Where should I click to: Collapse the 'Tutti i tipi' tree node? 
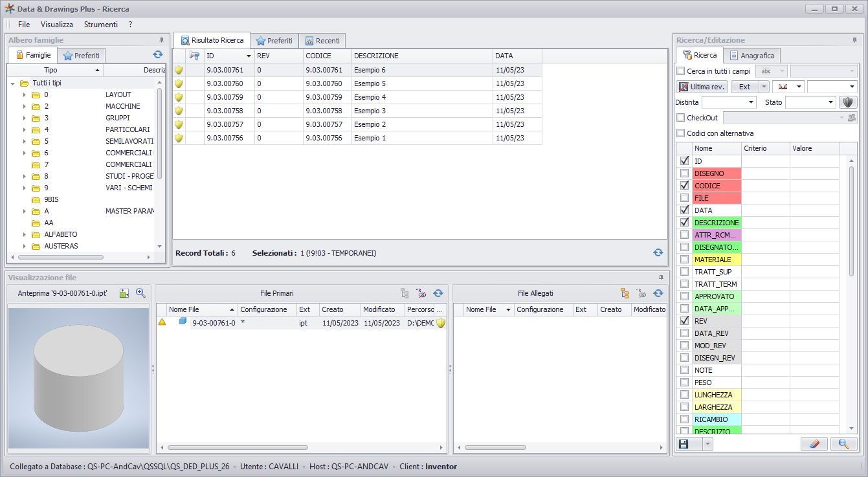click(x=12, y=83)
